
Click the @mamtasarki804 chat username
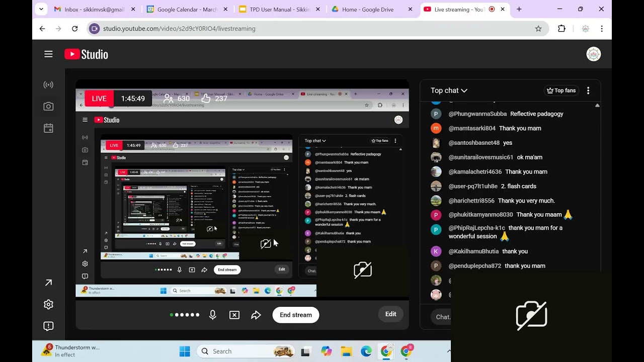pyautogui.click(x=472, y=128)
